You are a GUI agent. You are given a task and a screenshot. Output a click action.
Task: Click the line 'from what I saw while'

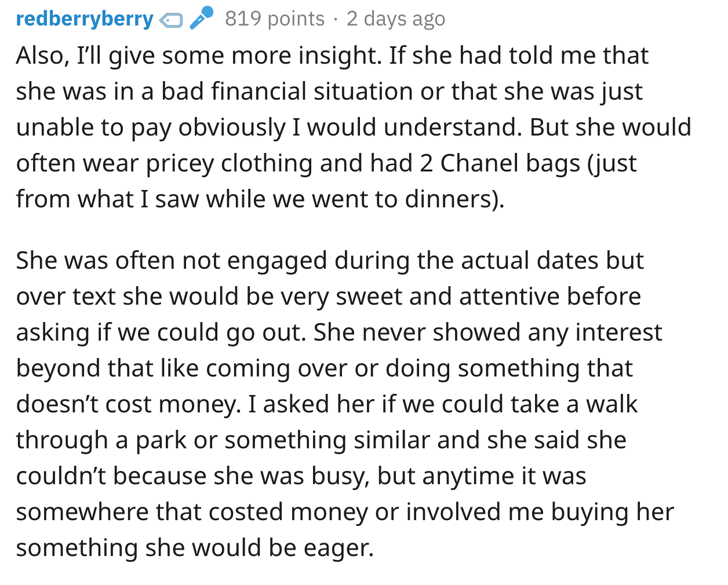260,199
